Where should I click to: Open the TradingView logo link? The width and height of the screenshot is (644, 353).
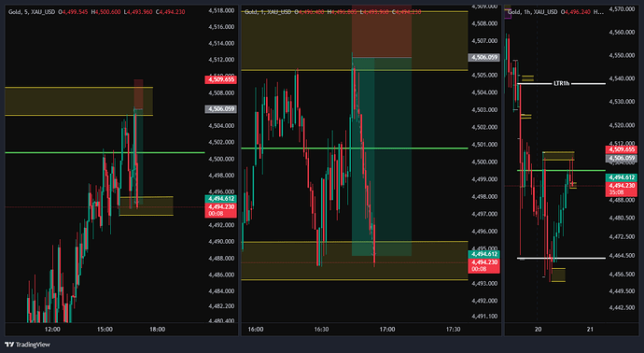coord(27,345)
